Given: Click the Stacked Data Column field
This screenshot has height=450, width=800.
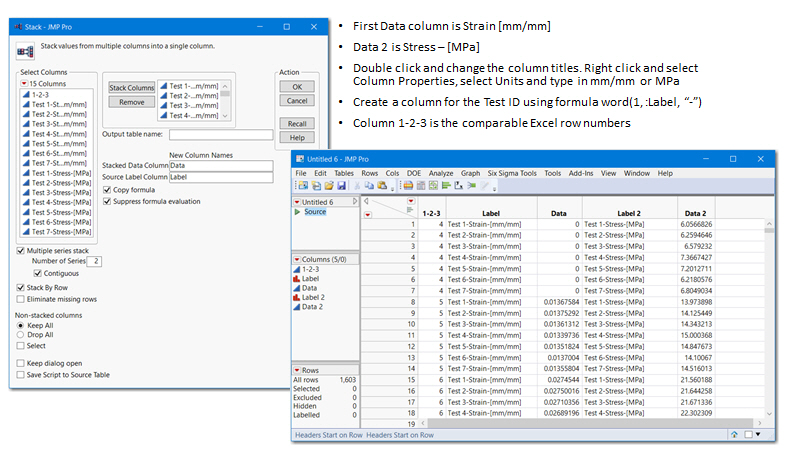Looking at the screenshot, I should tap(221, 166).
